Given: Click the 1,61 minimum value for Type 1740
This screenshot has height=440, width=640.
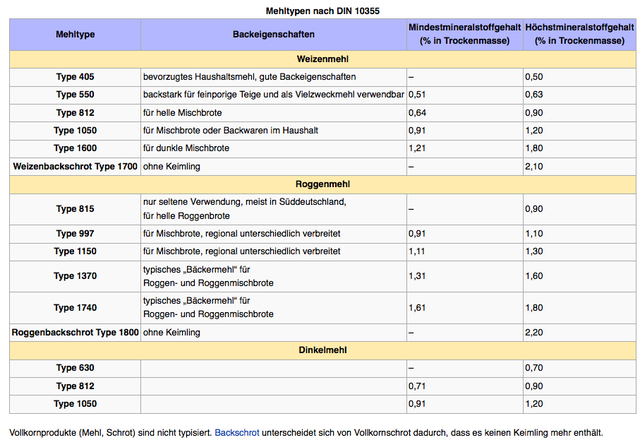Looking at the screenshot, I should pos(417,308).
